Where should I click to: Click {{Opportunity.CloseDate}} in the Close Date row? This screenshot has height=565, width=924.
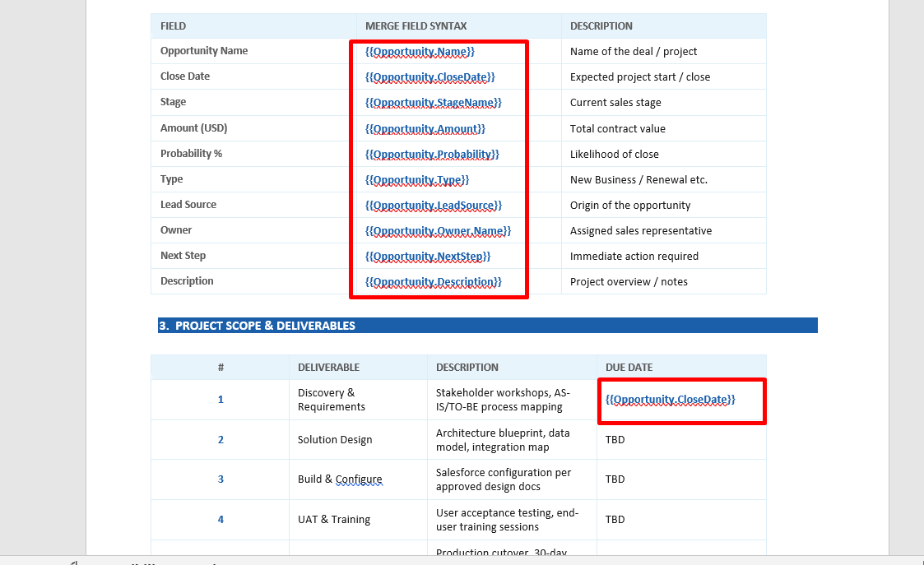tap(429, 77)
